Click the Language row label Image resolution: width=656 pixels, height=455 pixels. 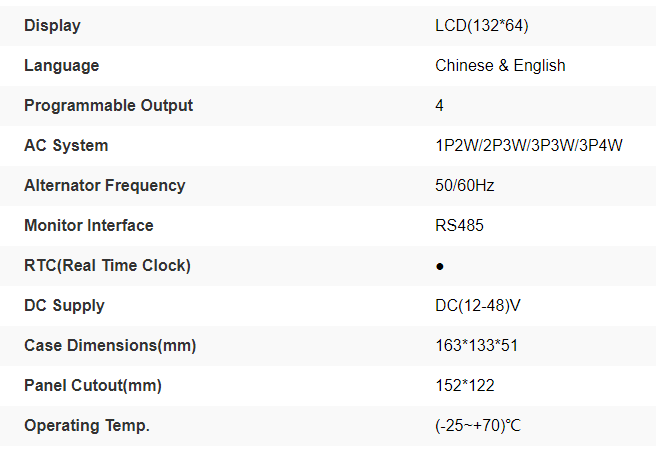61,65
